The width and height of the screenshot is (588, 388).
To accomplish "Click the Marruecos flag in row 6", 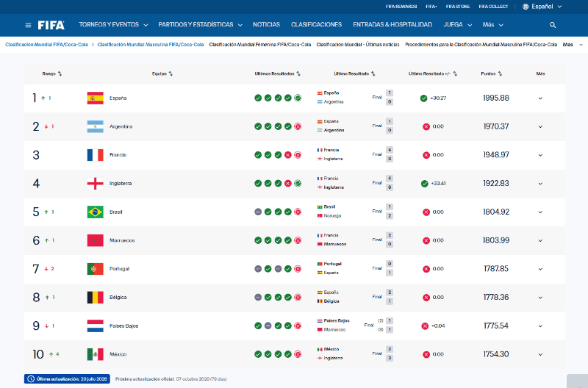I will click(96, 240).
